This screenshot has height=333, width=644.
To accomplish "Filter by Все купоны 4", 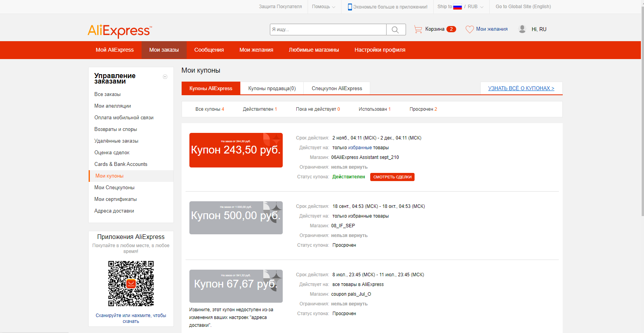I will pos(210,109).
